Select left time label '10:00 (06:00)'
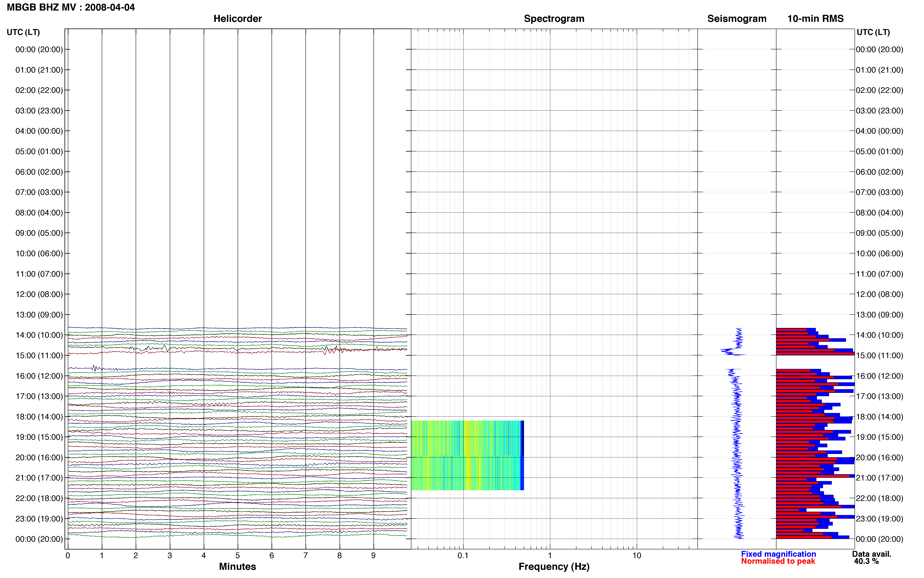 coord(39,253)
